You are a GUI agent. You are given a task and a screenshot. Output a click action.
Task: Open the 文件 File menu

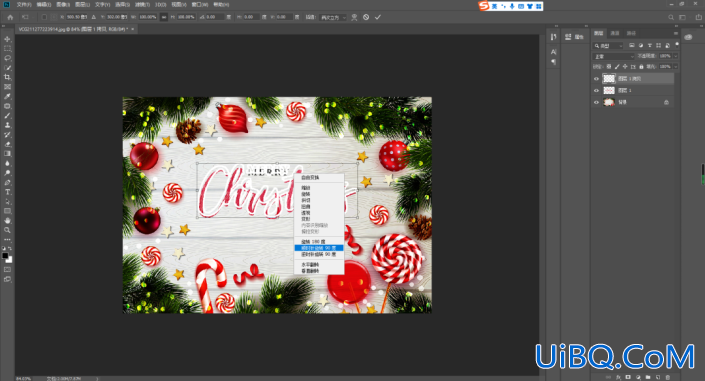[24, 4]
